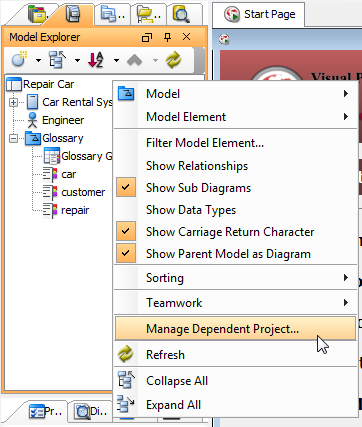The width and height of the screenshot is (362, 427).
Task: Open the Property pane tab at bottom
Action: click(x=45, y=411)
